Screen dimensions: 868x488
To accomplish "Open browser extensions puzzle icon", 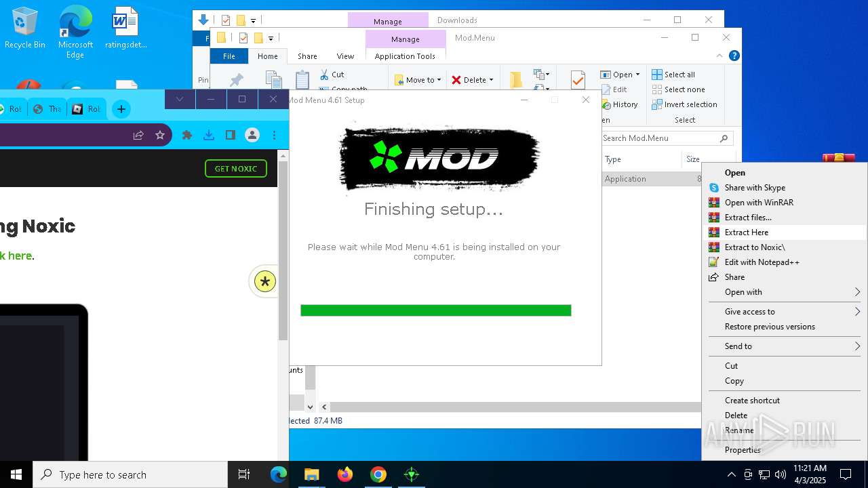I will click(x=187, y=135).
